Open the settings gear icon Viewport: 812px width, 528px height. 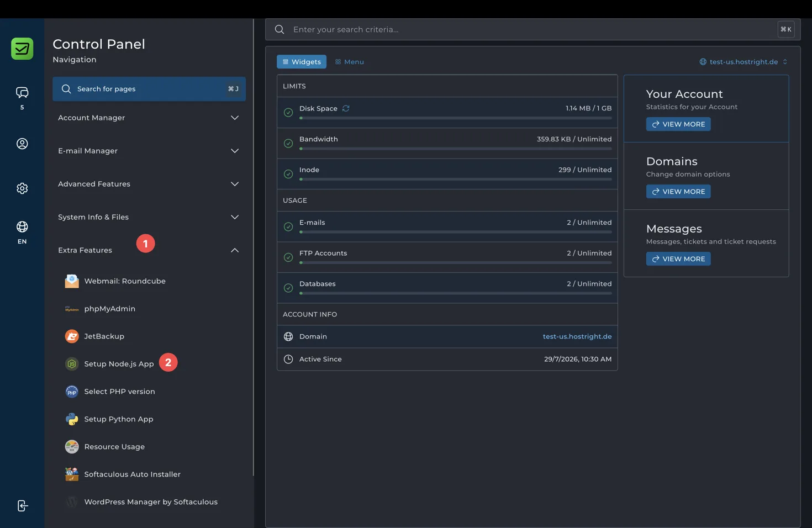click(22, 188)
